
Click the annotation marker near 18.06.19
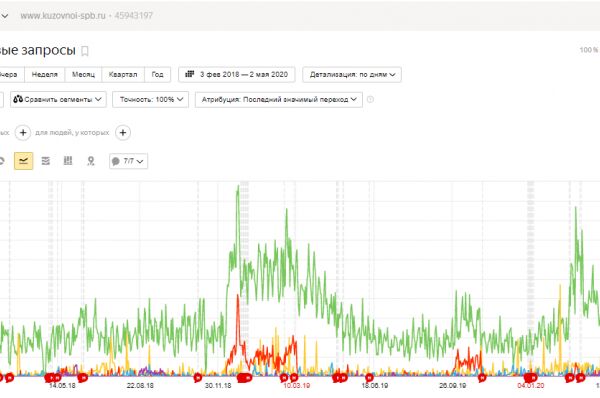point(369,378)
